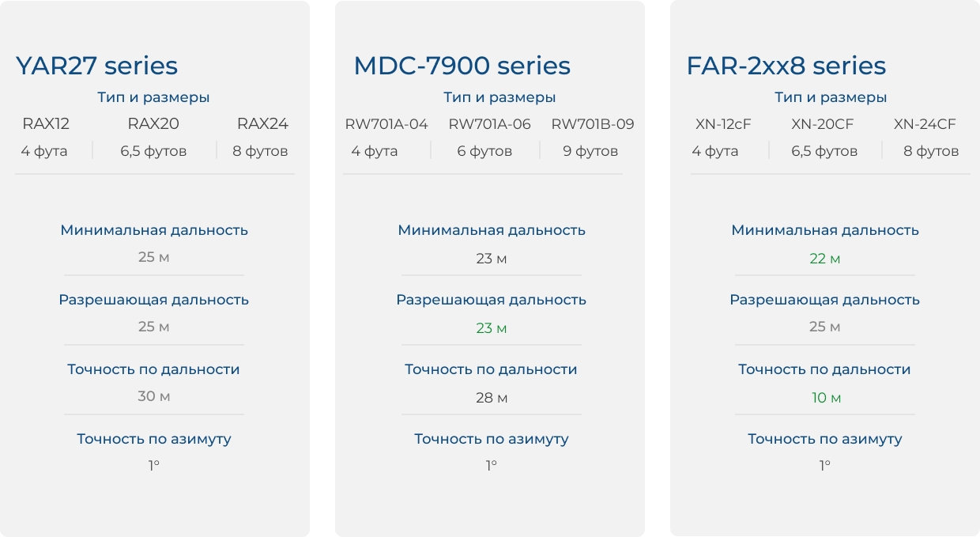Select the RW701A-04 antenna type
The image size is (980, 537).
click(386, 124)
